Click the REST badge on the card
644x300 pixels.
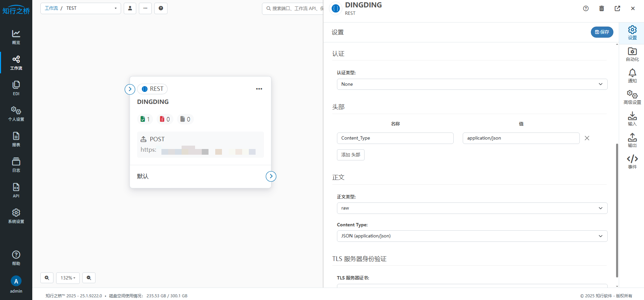[x=152, y=89]
